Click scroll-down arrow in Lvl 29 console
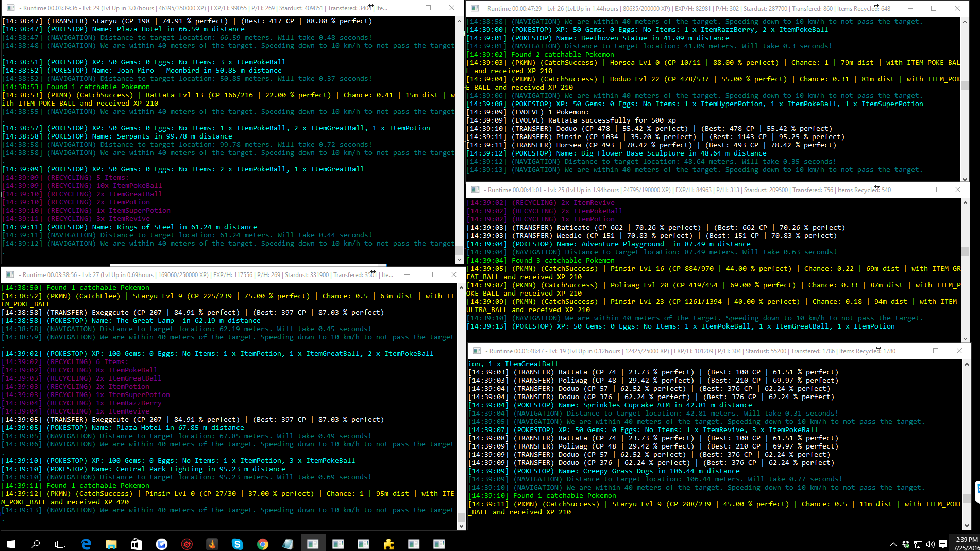980x551 pixels. pyautogui.click(x=459, y=259)
